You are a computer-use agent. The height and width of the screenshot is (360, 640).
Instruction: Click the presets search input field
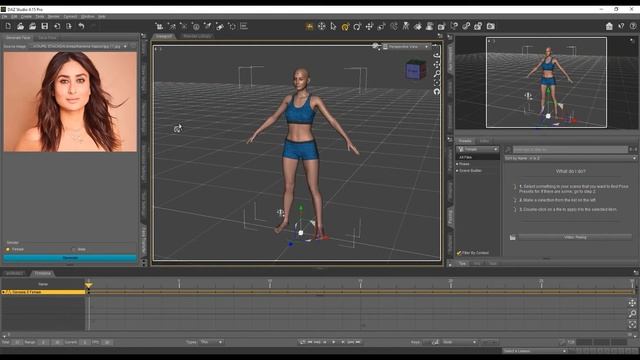click(x=570, y=149)
